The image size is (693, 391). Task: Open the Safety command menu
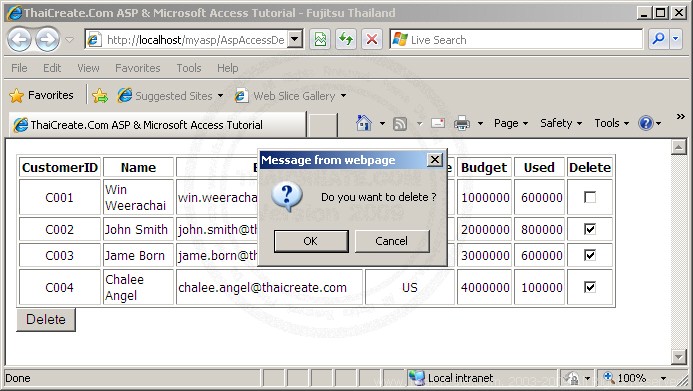click(561, 123)
